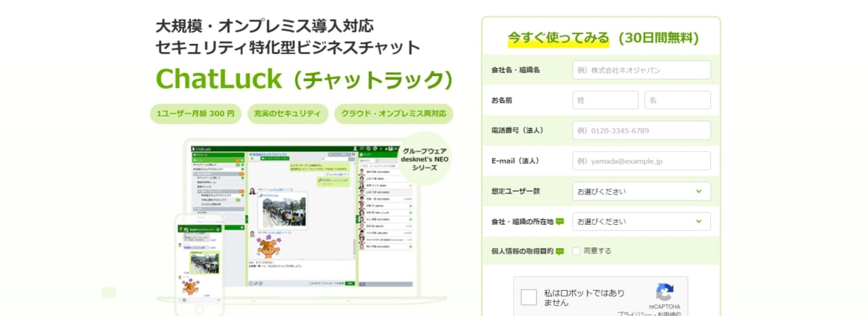
Task: Focus the 名 given-name field
Action: point(677,101)
